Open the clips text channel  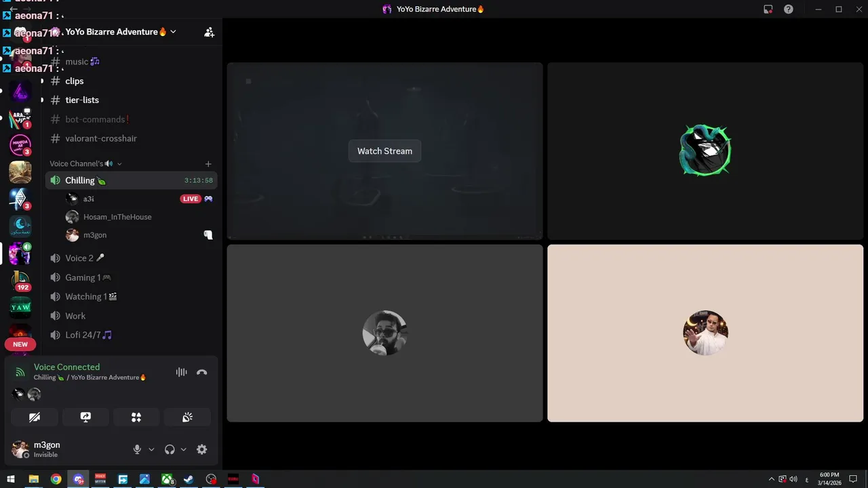132,81
